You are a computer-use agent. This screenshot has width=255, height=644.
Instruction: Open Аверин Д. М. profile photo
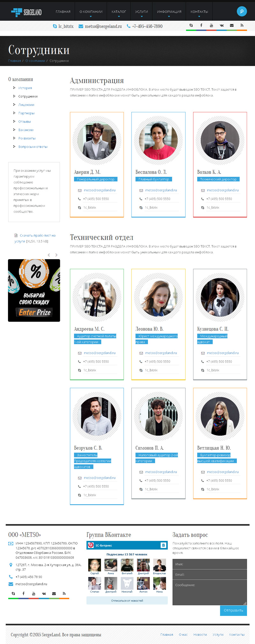click(97, 140)
